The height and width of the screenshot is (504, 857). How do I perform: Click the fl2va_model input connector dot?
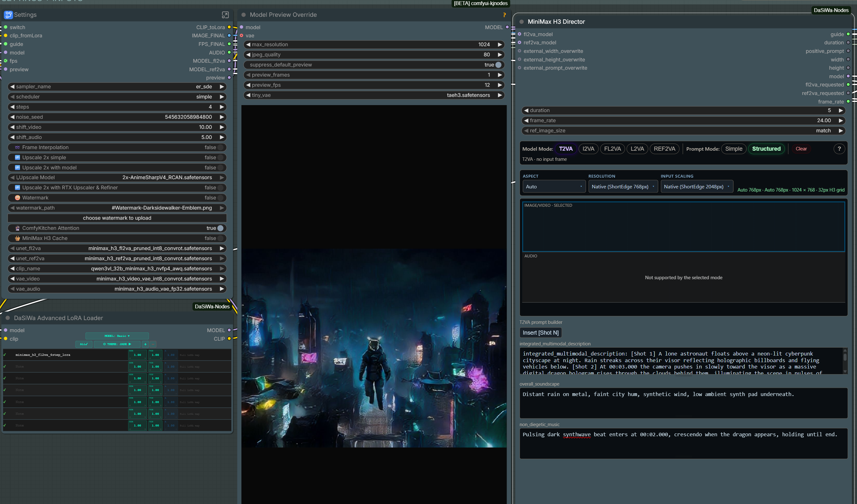tap(519, 34)
